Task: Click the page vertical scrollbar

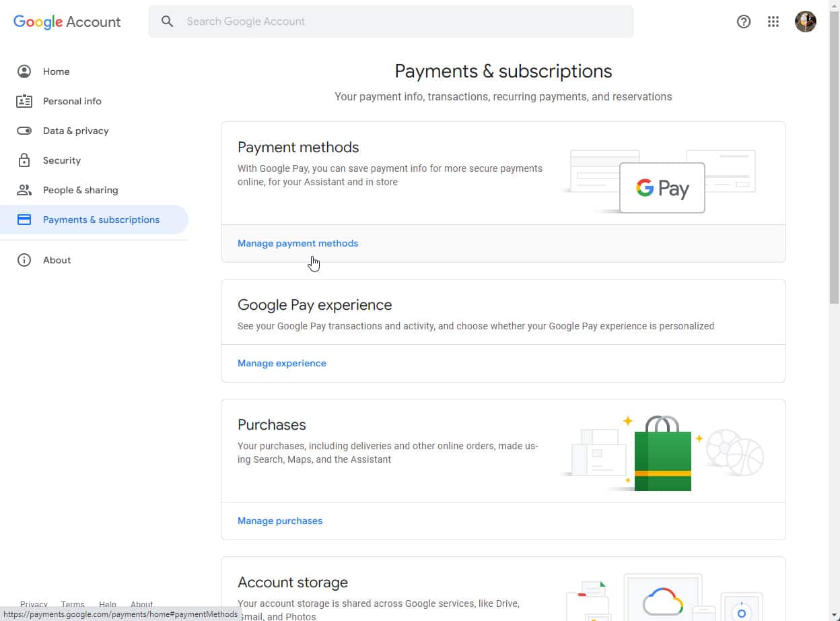Action: tap(834, 168)
